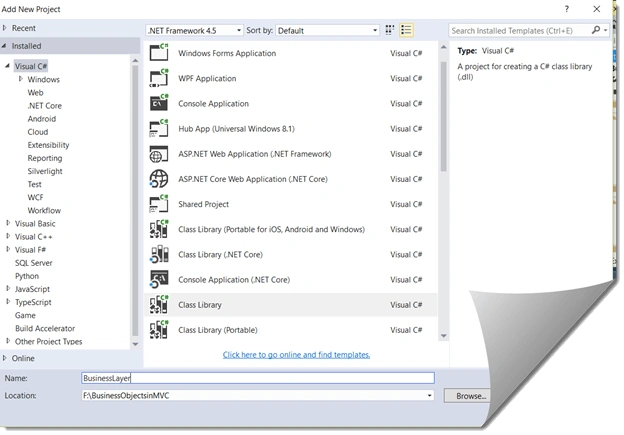Image resolution: width=624 pixels, height=435 pixels.
Task: Pick the Console Application (.NET Core) icon
Action: coord(159,279)
